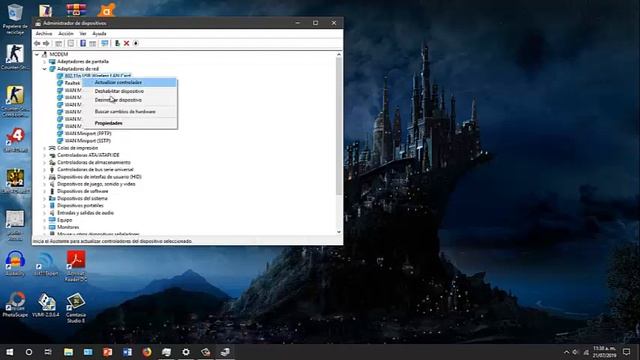Viewport: 640px width, 360px height.
Task: Select Dispositivos portátiles category
Action: [80, 206]
